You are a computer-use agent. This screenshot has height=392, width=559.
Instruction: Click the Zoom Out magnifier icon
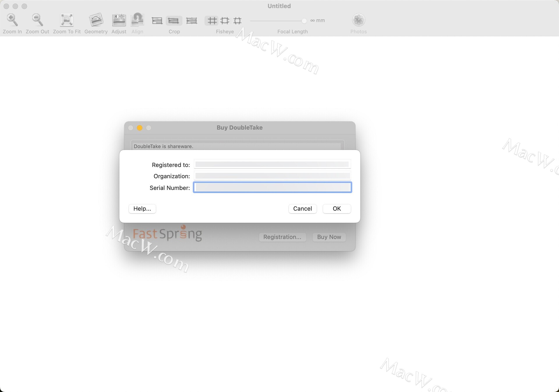click(x=37, y=20)
